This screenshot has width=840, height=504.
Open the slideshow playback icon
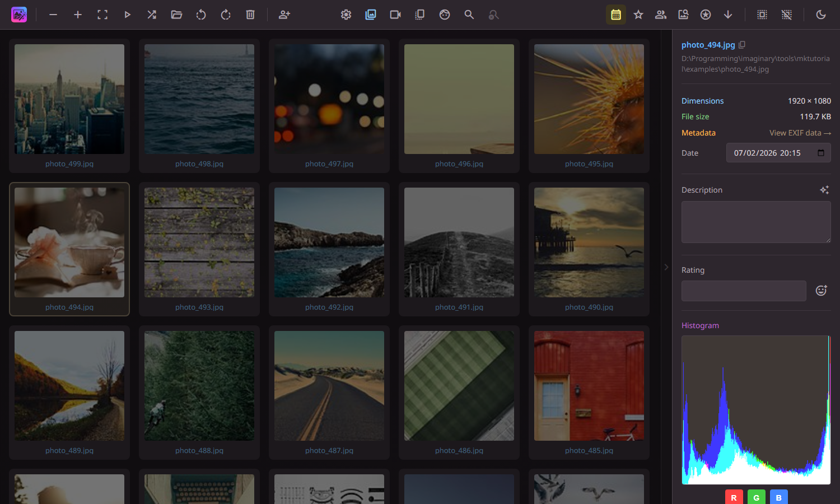tap(127, 15)
